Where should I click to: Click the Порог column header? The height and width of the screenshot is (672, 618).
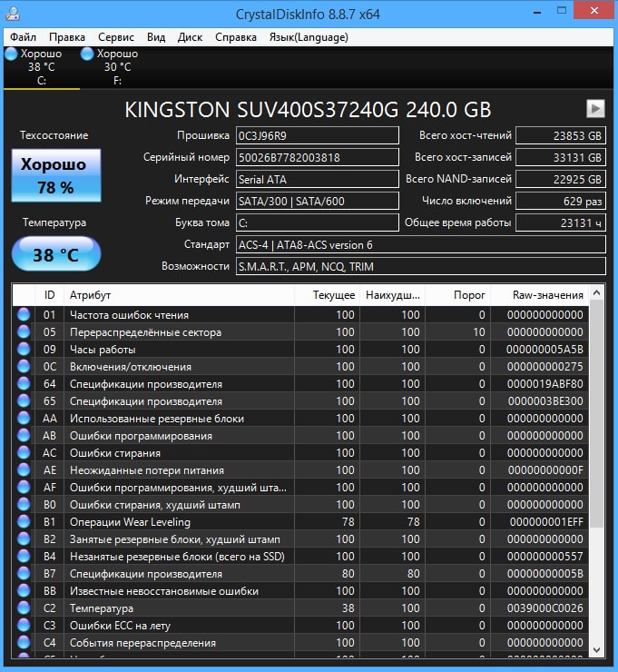pos(457,295)
